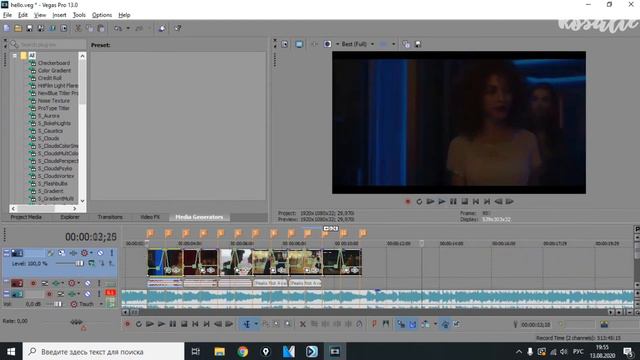The width and height of the screenshot is (640, 360).
Task: Save preview snapshot to file
Action: pyautogui.click(x=418, y=44)
